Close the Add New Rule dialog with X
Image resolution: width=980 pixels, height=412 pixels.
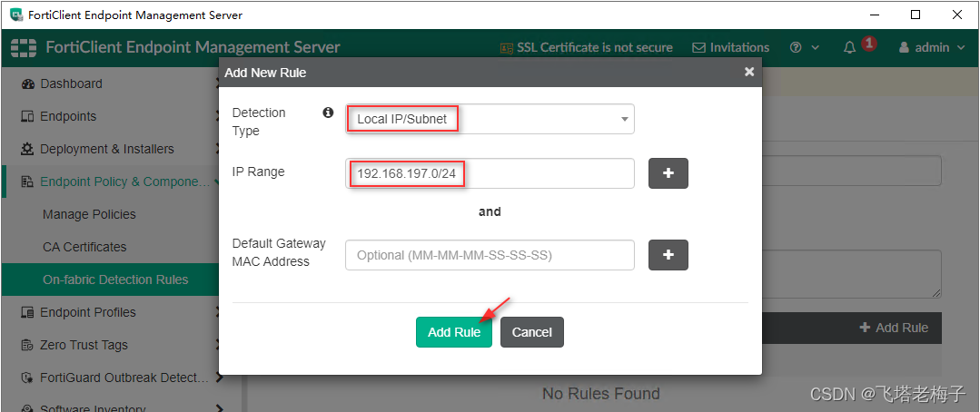(x=749, y=72)
